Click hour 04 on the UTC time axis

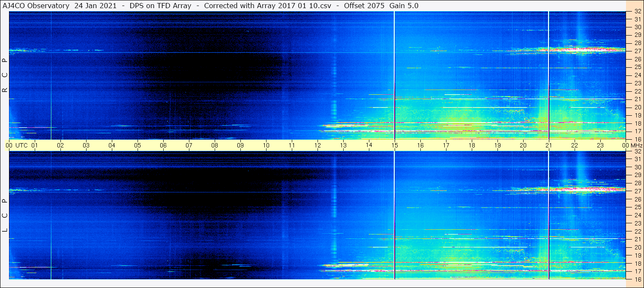pos(112,145)
